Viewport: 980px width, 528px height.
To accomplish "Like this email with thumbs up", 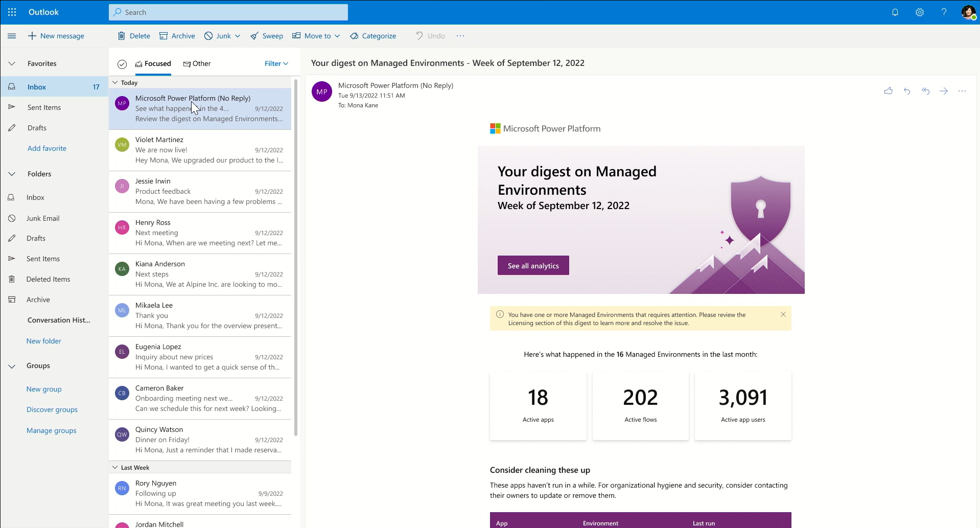I will [889, 91].
